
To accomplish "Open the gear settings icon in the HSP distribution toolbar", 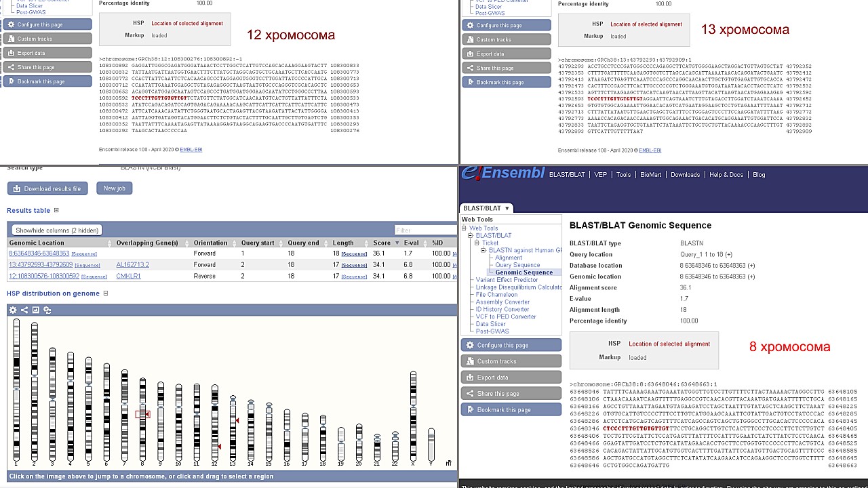I will point(13,310).
